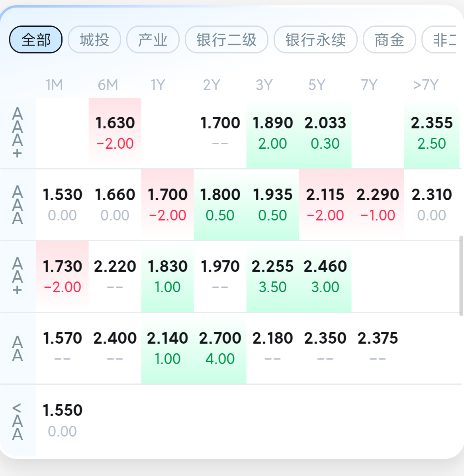Open the 产业 category tab
The height and width of the screenshot is (476, 464).
[153, 39]
